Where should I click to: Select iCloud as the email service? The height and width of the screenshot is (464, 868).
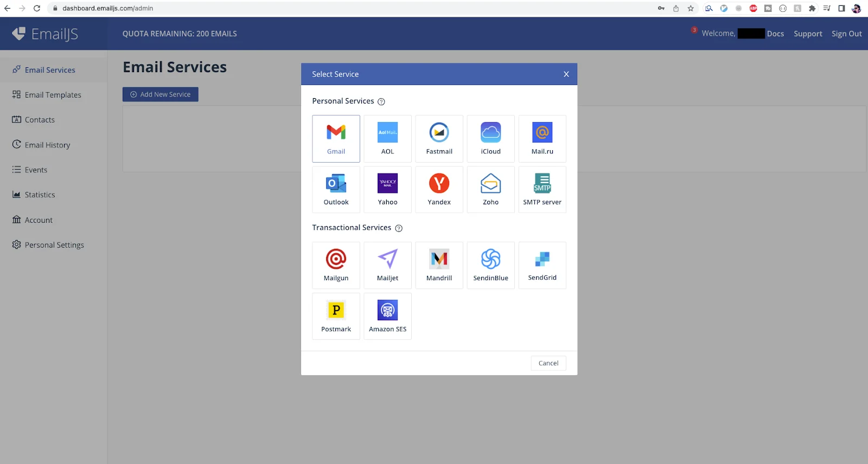point(490,139)
